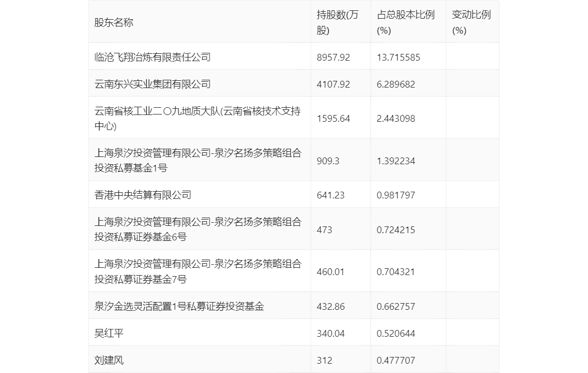Select 临沧飞翔冶炼有限责任公司 shareholder name
This screenshot has width=588, height=373.
(x=152, y=57)
